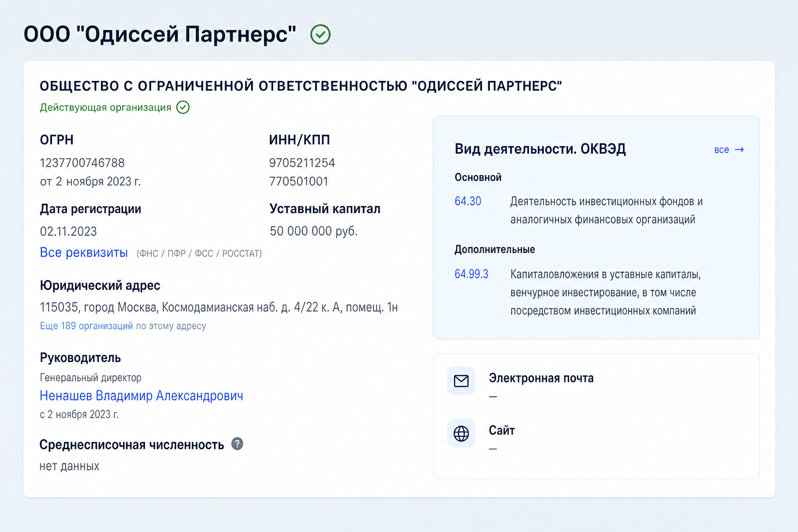Image resolution: width=798 pixels, height=532 pixels.
Task: Click the arrow icon next to все
Action: 739,150
